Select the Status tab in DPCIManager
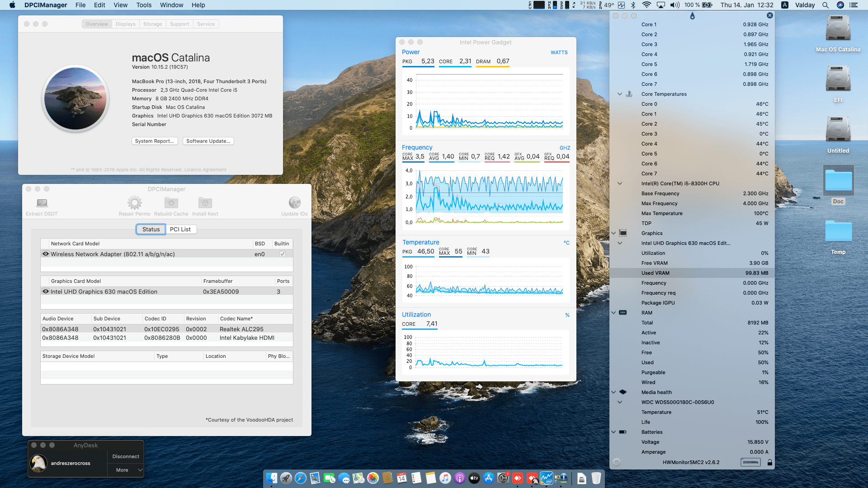Viewport: 868px width, 488px height. 151,229
